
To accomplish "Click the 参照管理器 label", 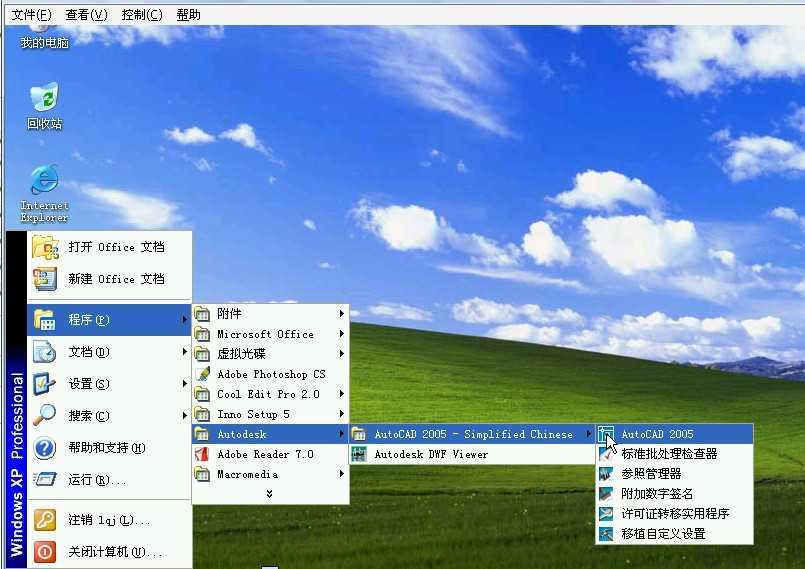I will pyautogui.click(x=651, y=473).
